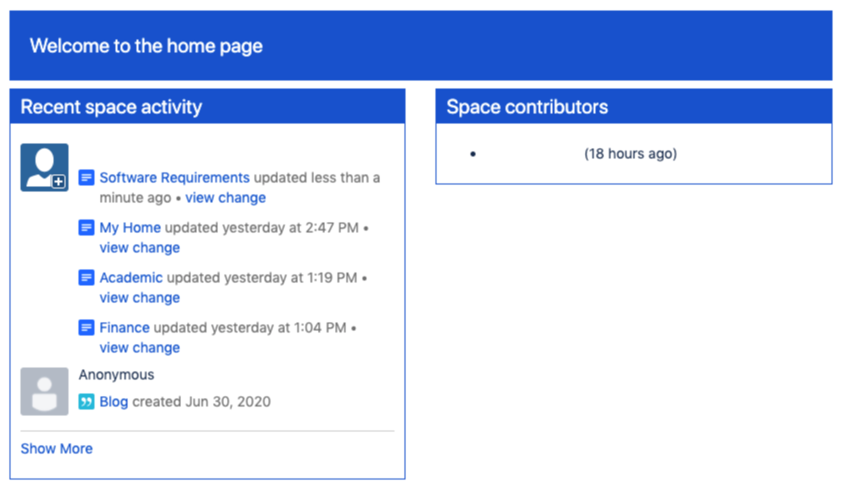Click the blog quote icon beside Blog
The width and height of the screenshot is (842, 504).
[87, 401]
